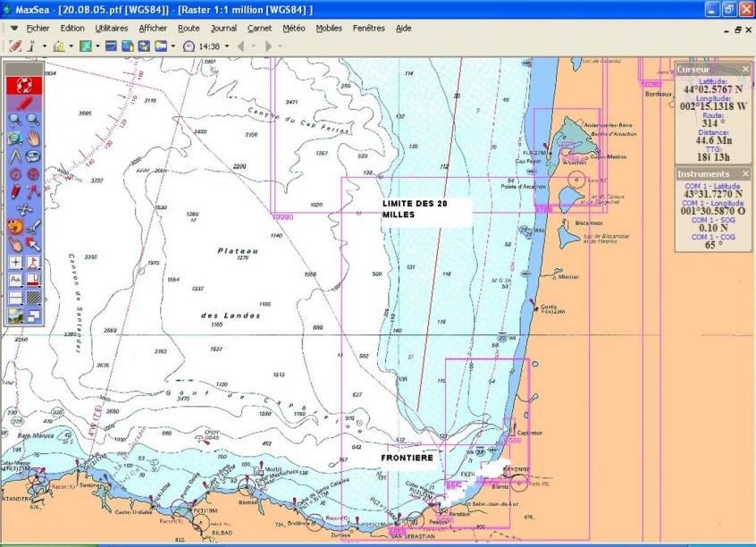Close the Curseur panel
The image size is (756, 547).
point(745,69)
